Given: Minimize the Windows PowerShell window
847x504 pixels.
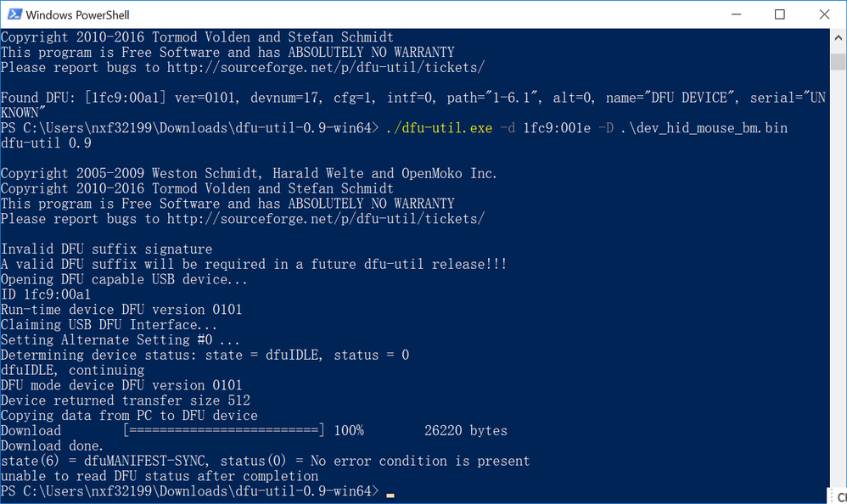Looking at the screenshot, I should click(735, 14).
